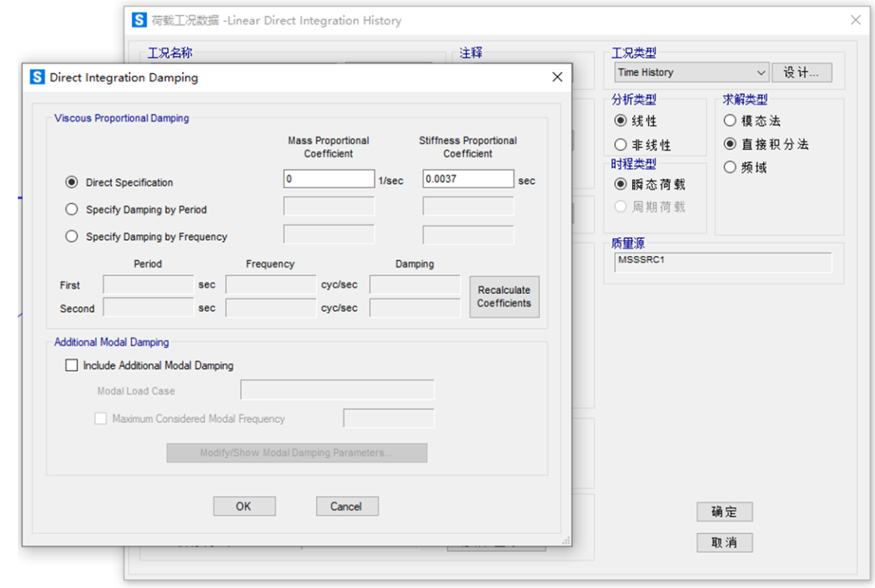Tick the Maximum Considered Modal Frequency checkbox

(100, 419)
